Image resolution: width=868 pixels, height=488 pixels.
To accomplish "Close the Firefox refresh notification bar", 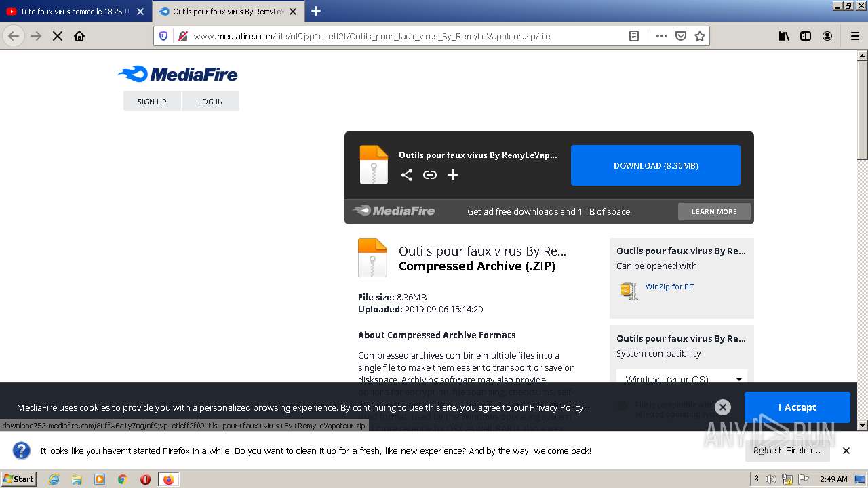I will click(x=846, y=450).
